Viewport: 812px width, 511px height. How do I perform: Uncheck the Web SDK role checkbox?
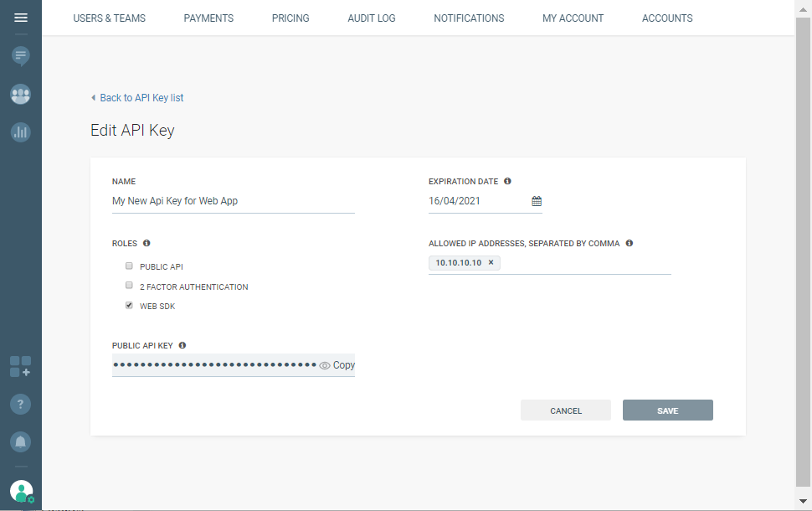(129, 306)
